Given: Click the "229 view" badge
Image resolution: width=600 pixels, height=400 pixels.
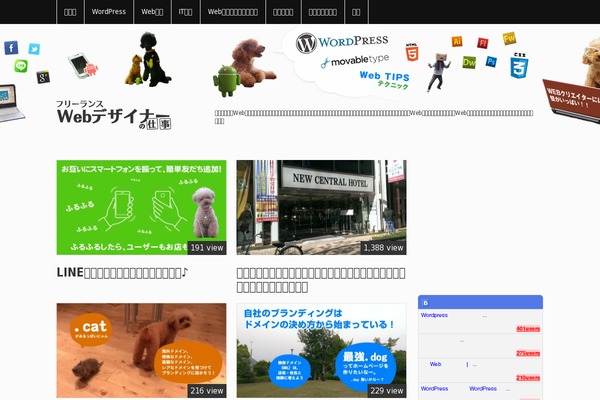Looking at the screenshot, I should click(x=387, y=391).
